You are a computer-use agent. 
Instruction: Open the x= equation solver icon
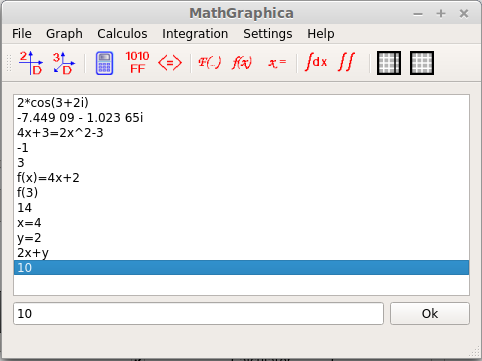click(277, 62)
